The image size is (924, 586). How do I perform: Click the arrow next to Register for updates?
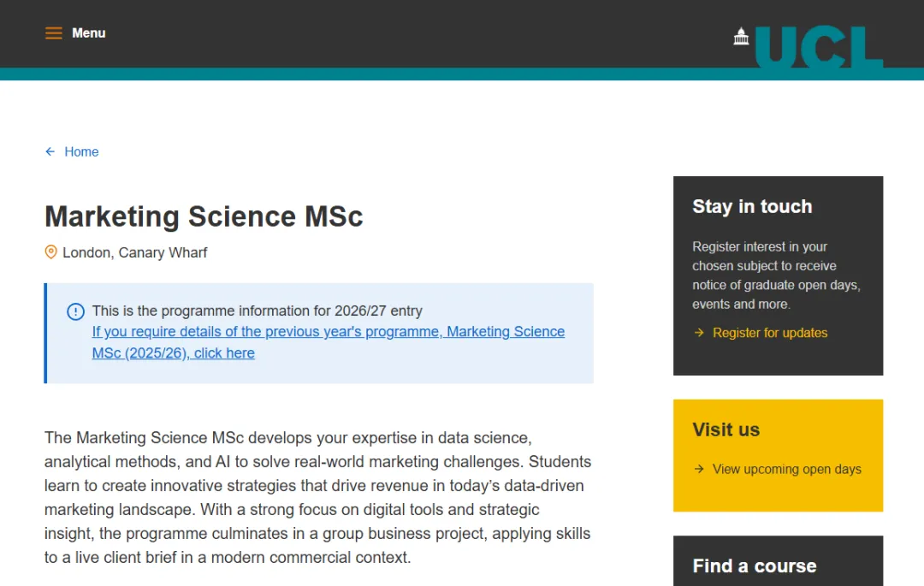click(699, 333)
